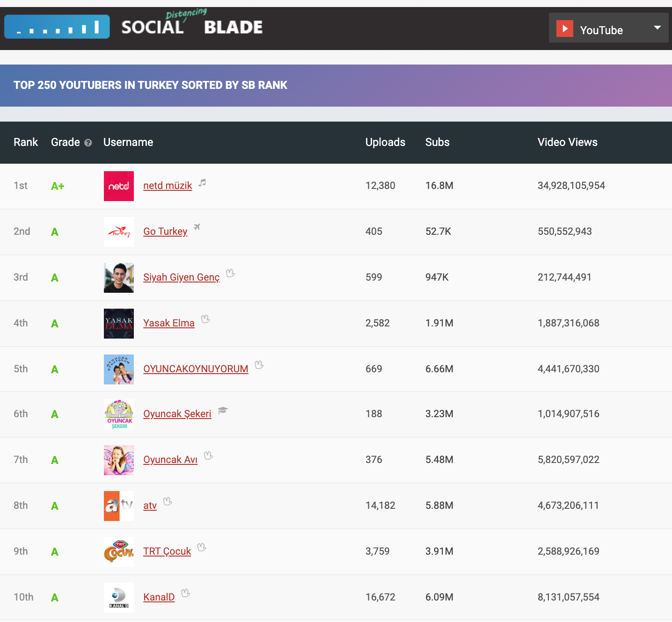Open the Go Turkey channel link
Image resolution: width=672 pixels, height=622 pixels.
coord(165,231)
